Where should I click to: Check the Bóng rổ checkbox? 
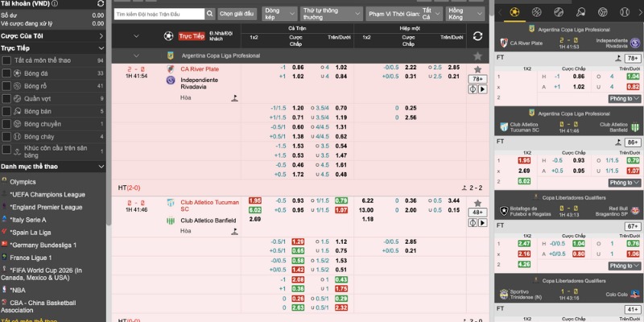pos(6,86)
